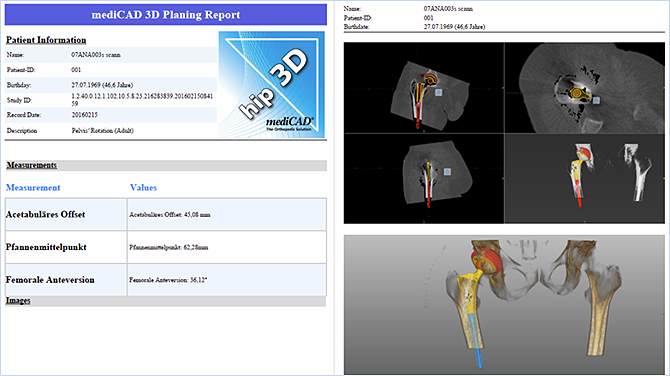The image size is (670, 376).
Task: Click the blue square marker in the top-left CT view
Action: (438, 92)
